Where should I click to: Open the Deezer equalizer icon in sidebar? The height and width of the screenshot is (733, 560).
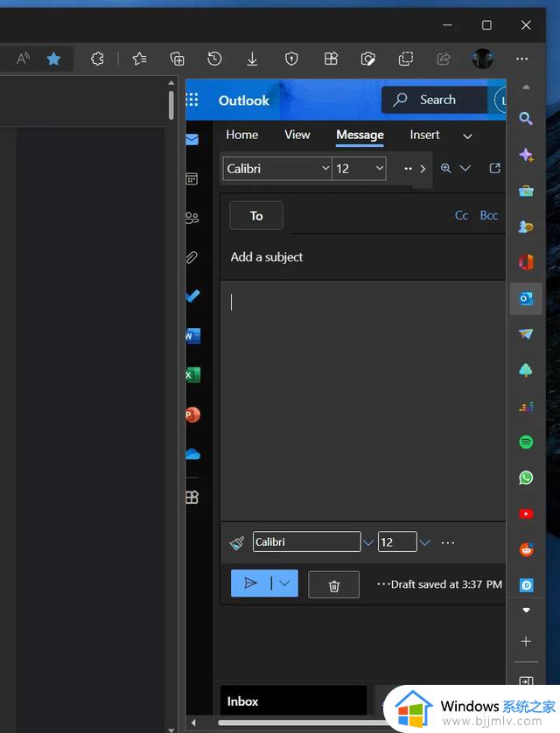(526, 407)
